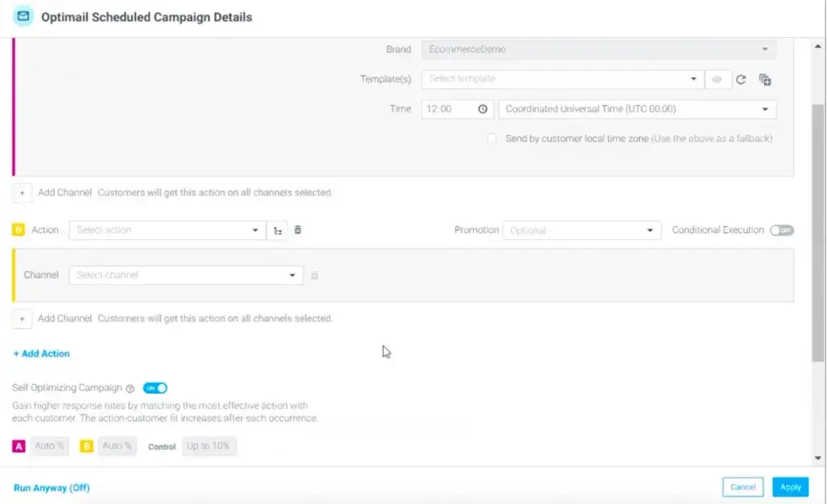The width and height of the screenshot is (827, 504).
Task: Click the action tree icon beside Select action
Action: [277, 230]
